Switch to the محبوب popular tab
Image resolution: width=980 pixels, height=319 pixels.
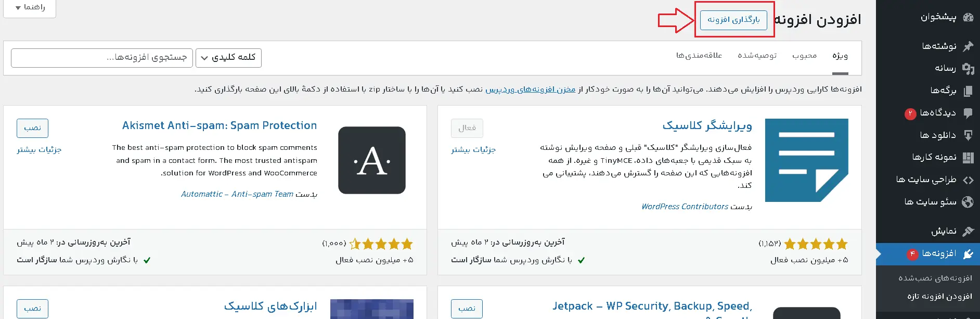(x=805, y=56)
